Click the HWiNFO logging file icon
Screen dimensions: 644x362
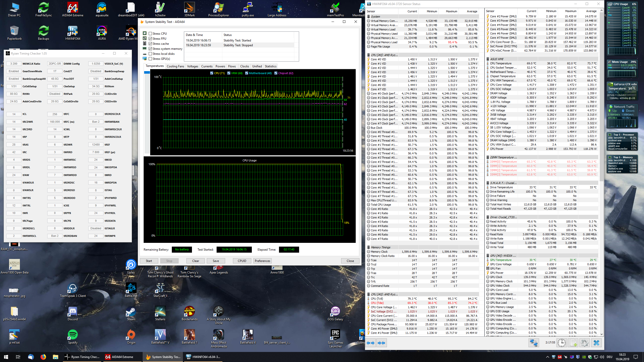click(x=574, y=343)
